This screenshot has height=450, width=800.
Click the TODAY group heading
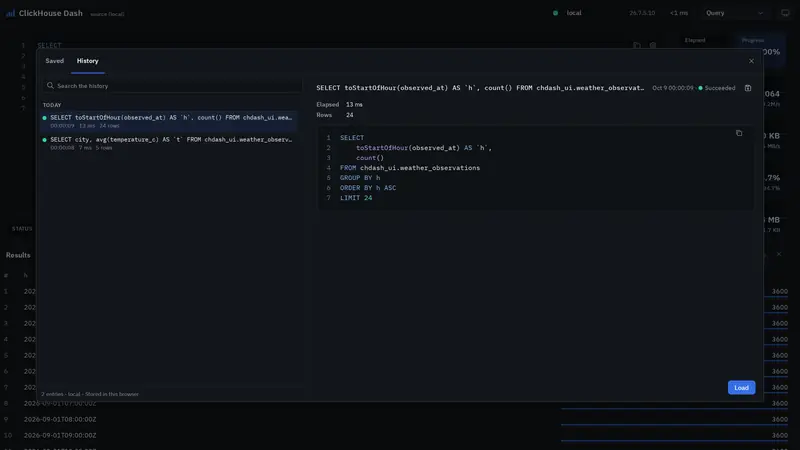tap(52, 105)
